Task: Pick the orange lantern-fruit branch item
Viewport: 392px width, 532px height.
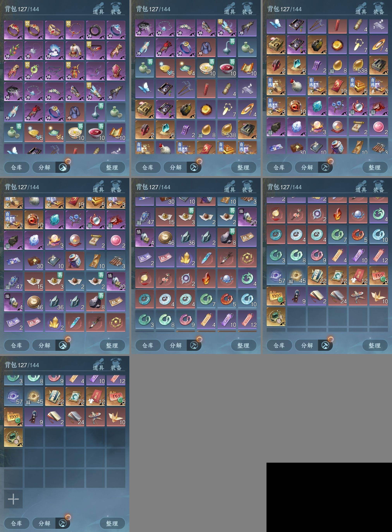Action: point(13,51)
